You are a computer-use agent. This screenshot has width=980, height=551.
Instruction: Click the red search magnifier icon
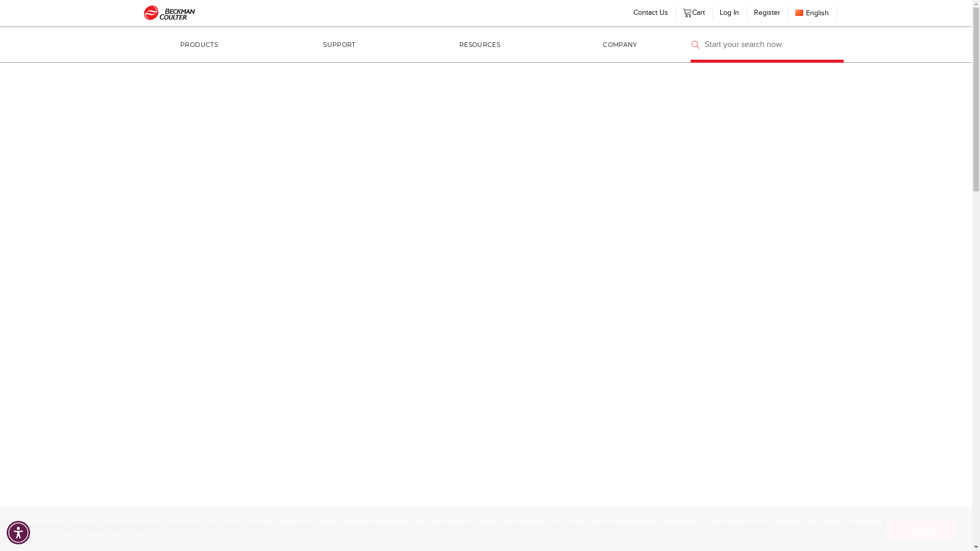(695, 45)
